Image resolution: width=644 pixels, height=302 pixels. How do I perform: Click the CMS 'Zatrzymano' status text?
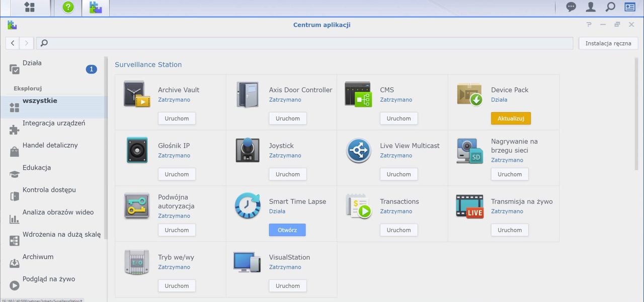(x=396, y=100)
